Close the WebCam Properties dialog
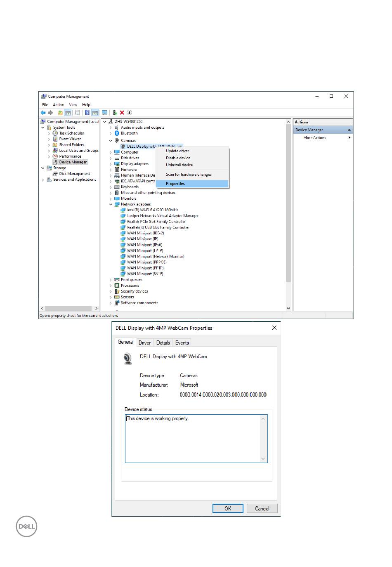Viewport: 392px width, 567px height. click(x=274, y=328)
